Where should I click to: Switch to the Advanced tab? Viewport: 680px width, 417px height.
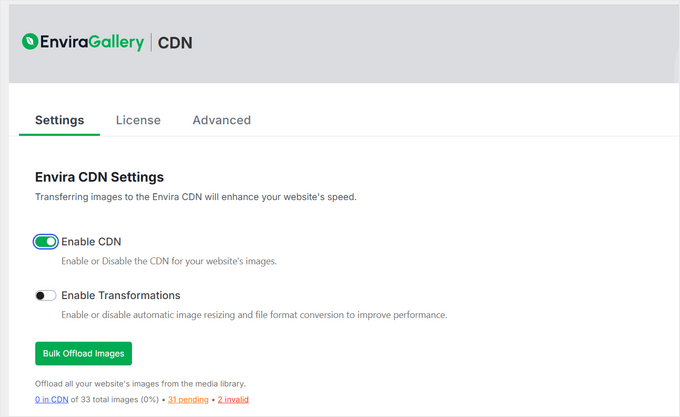[221, 120]
